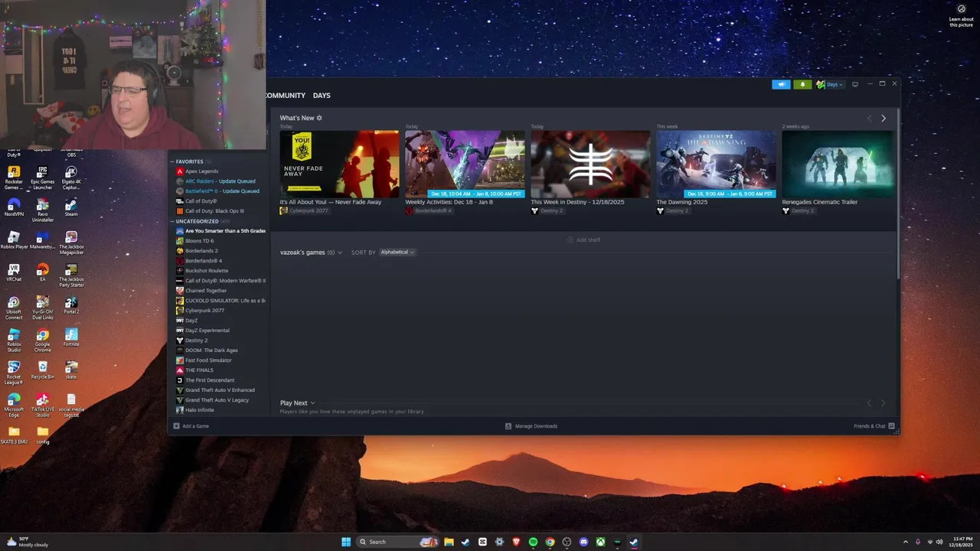Select Grand Theft Auto V Enhanced
Image resolution: width=980 pixels, height=551 pixels.
(220, 390)
